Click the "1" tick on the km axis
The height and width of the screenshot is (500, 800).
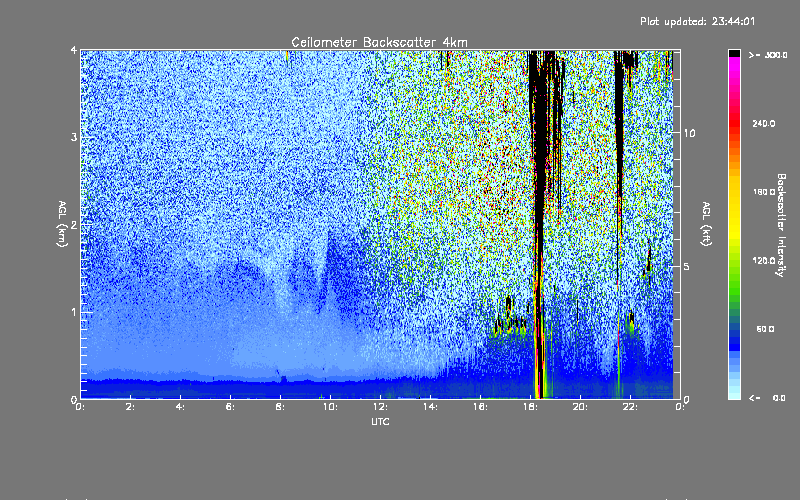[74, 312]
